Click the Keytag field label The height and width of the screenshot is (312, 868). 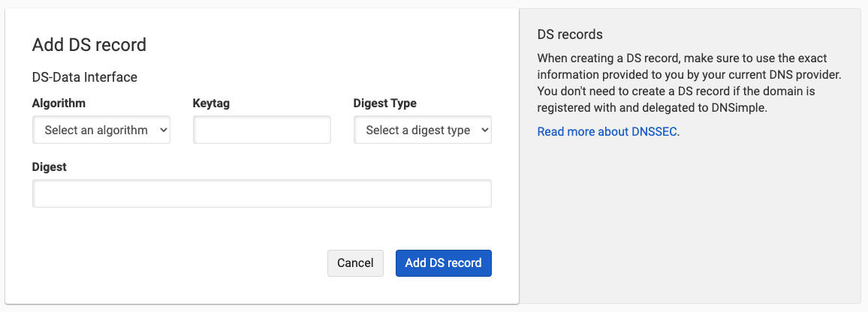(x=211, y=103)
